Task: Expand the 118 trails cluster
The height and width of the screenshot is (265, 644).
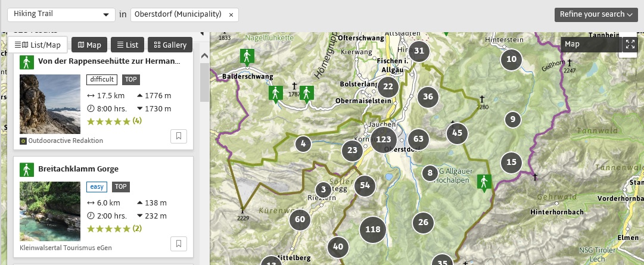Action: [x=373, y=229]
